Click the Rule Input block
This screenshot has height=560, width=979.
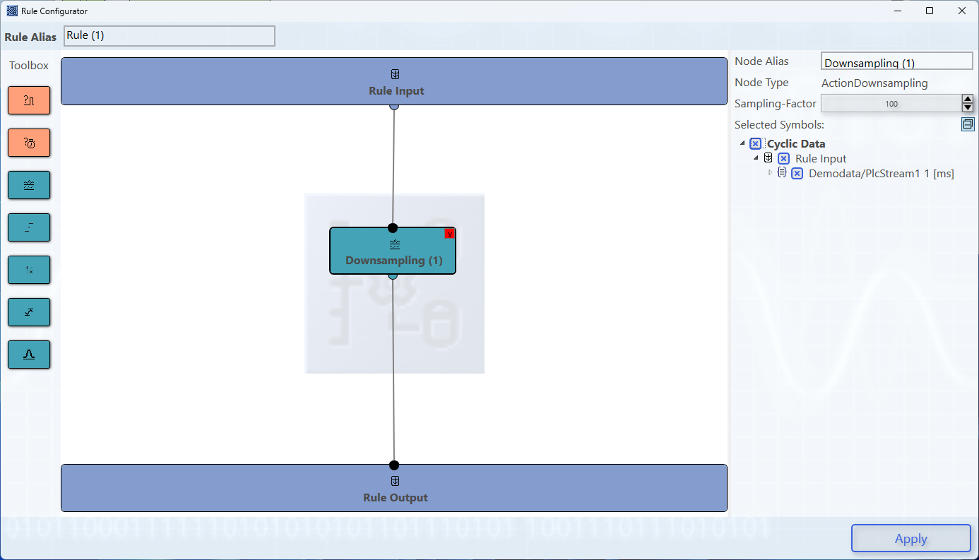pyautogui.click(x=394, y=81)
